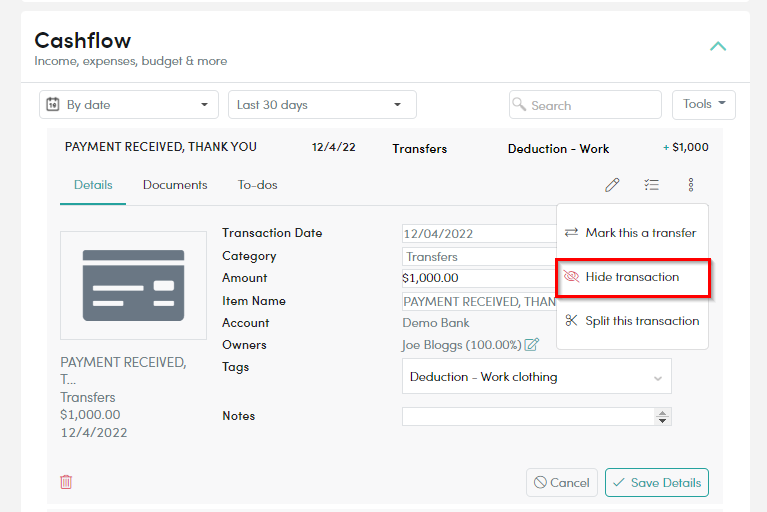Click the PAYMENT RECEIVED, THANK YOU row title
This screenshot has width=767, height=512.
160,147
